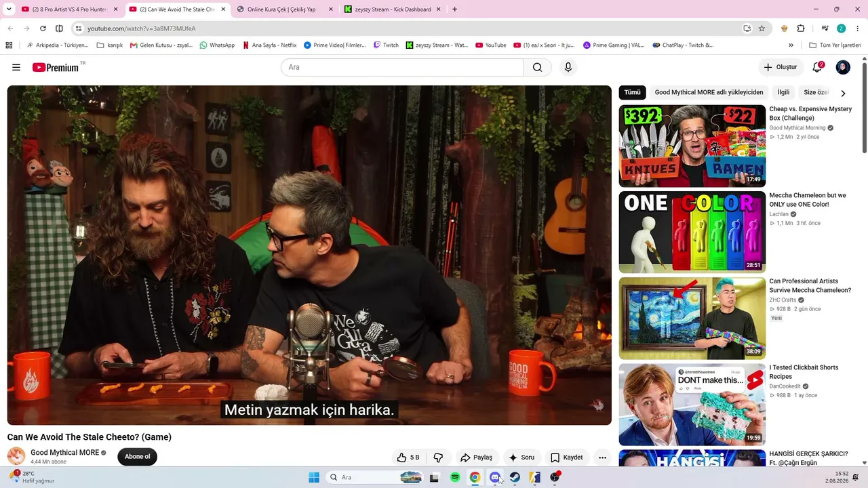868x488 pixels.
Task: Select the İlgili filter chip
Action: 783,92
